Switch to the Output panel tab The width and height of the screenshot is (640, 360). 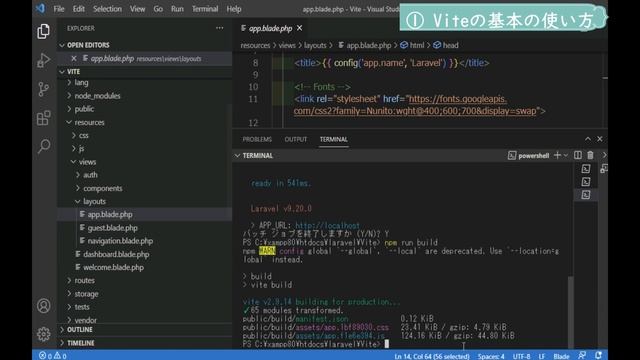(296, 139)
